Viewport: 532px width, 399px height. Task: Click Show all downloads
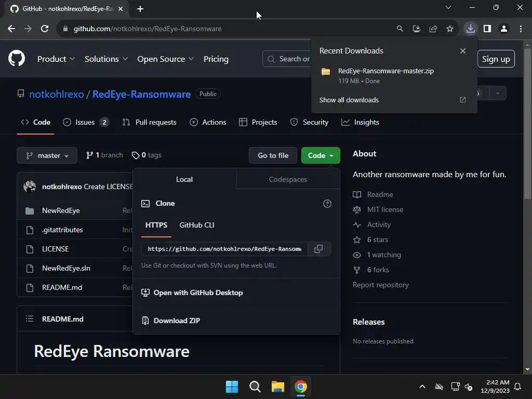[349, 100]
